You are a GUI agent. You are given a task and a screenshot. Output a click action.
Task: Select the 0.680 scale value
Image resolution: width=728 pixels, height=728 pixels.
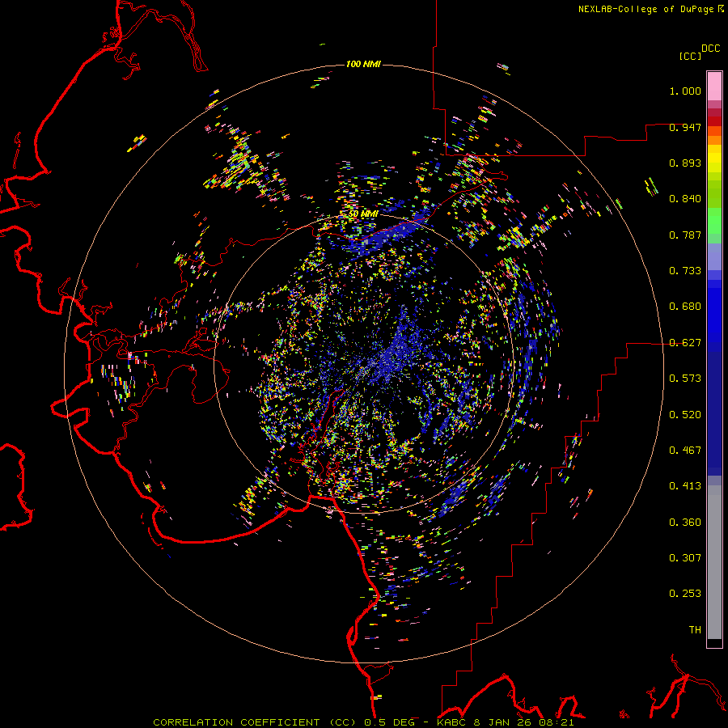(685, 307)
